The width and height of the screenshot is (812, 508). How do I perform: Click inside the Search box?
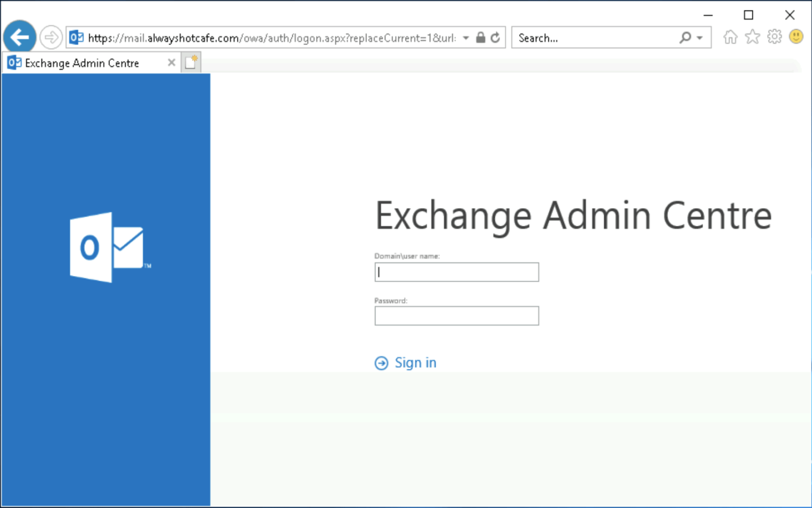(x=582, y=38)
